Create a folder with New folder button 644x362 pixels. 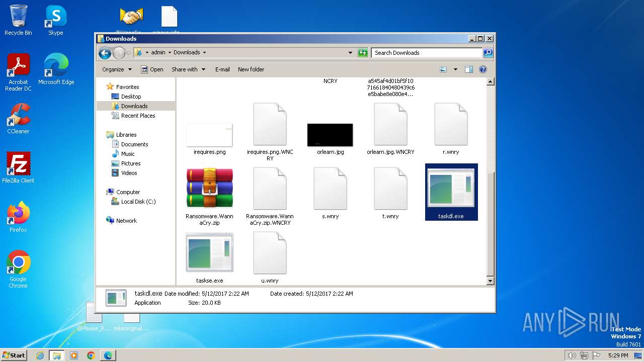[x=251, y=69]
